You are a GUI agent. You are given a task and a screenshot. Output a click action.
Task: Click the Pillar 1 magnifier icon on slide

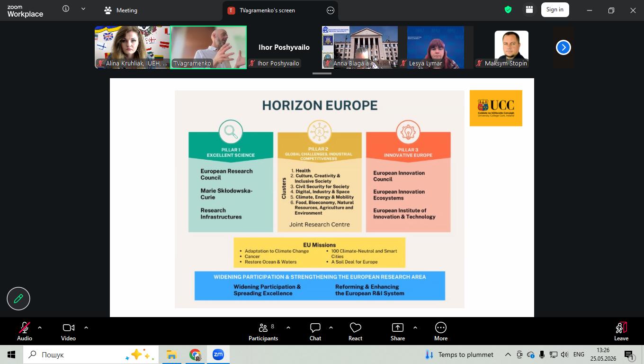tap(231, 132)
